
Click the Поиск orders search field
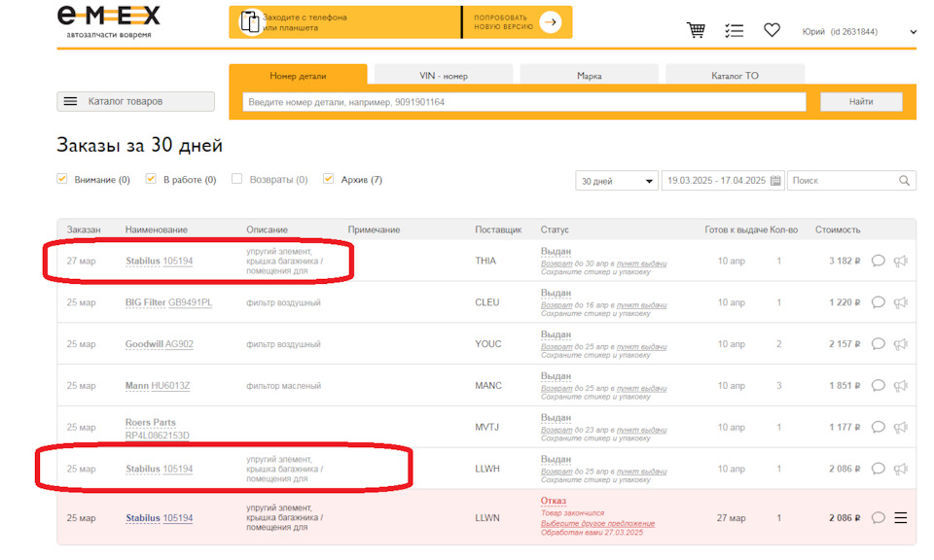pyautogui.click(x=852, y=180)
